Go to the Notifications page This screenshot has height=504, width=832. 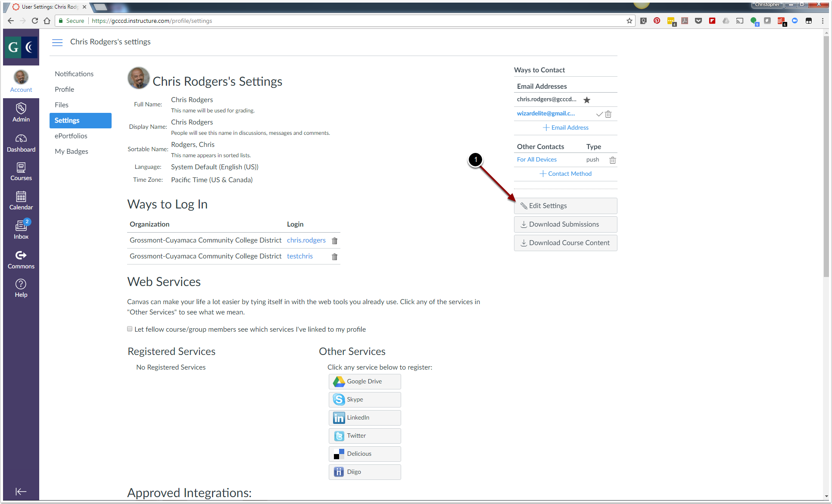74,74
